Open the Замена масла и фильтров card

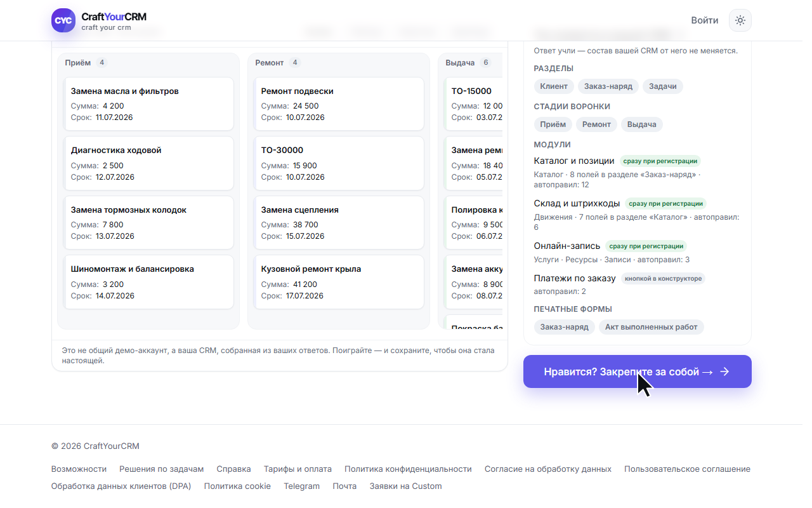click(x=149, y=104)
